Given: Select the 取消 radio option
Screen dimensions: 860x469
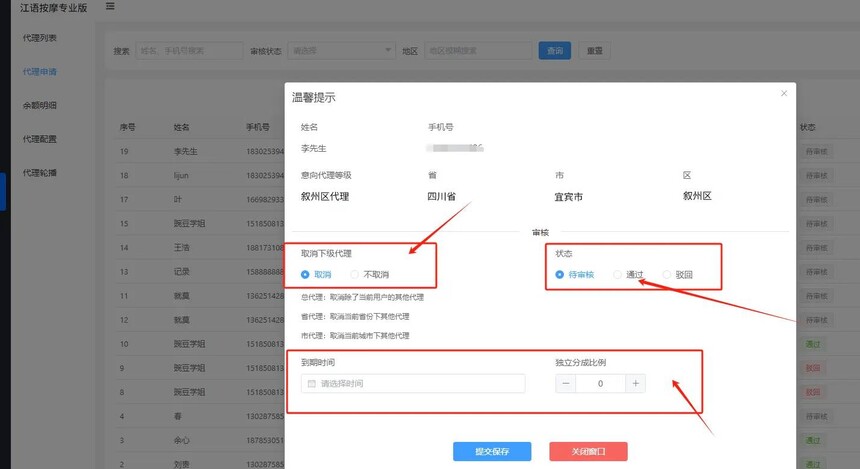Looking at the screenshot, I should pos(306,274).
